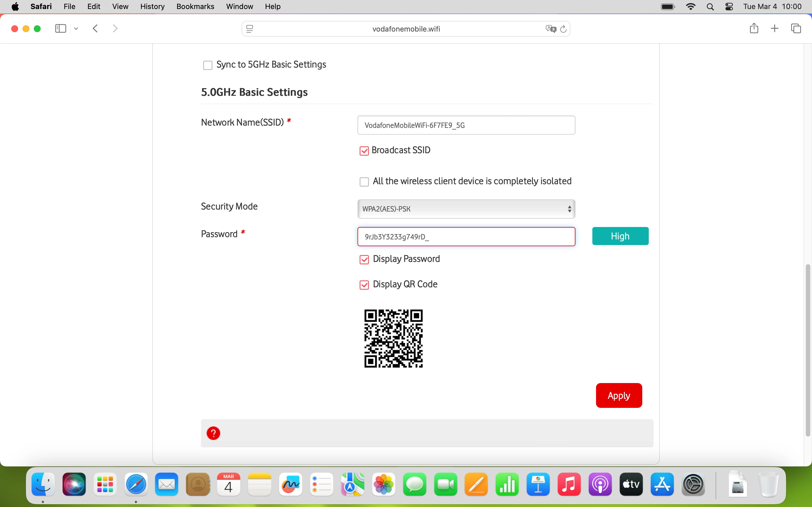This screenshot has width=812, height=507.
Task: Enable wireless client isolation
Action: [364, 182]
